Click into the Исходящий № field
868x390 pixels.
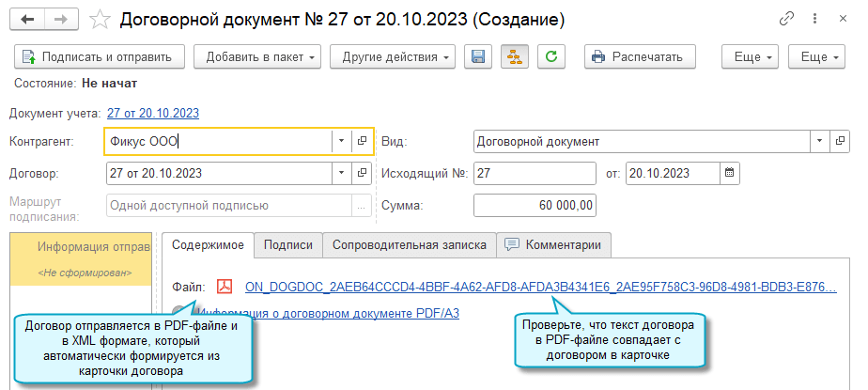(535, 173)
